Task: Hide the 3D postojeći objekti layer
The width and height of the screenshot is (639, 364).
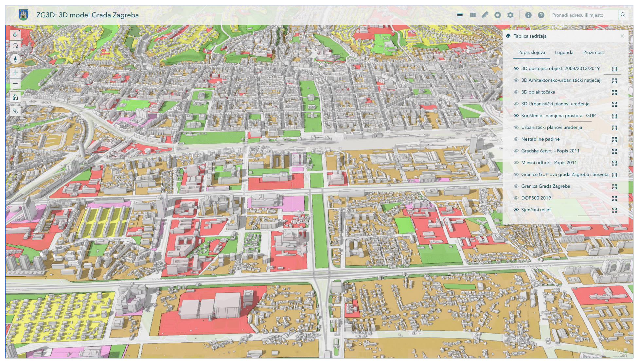Action: tap(516, 68)
